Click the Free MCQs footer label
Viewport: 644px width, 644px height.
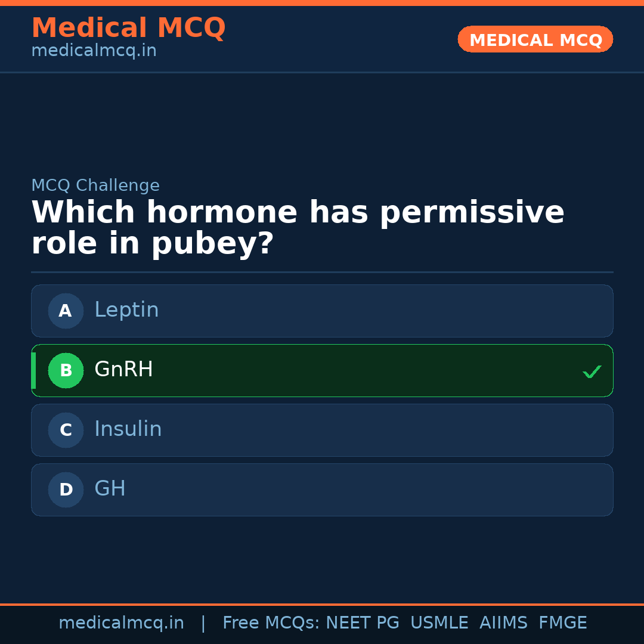coord(271,623)
